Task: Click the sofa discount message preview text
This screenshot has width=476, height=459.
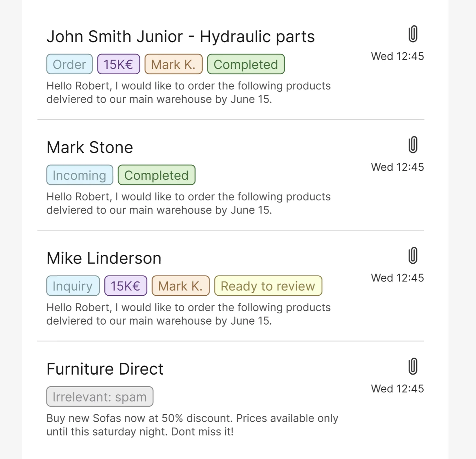Action: (x=192, y=425)
